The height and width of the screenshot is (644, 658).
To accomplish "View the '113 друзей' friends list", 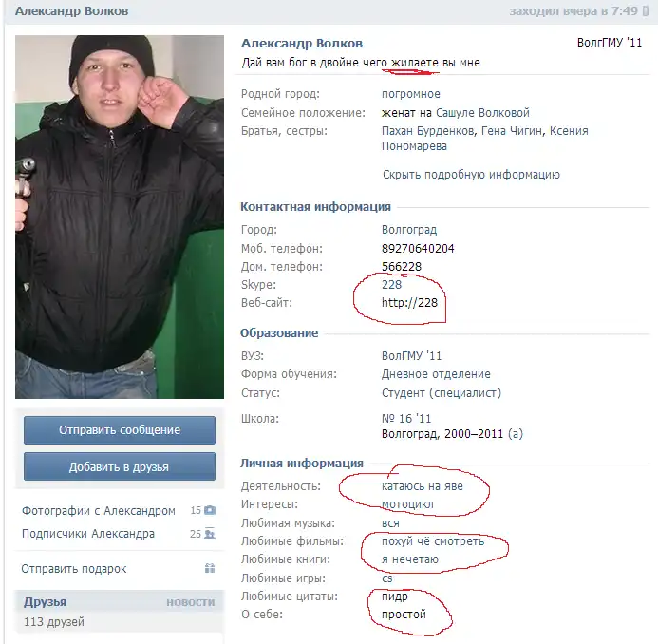I will [x=54, y=622].
